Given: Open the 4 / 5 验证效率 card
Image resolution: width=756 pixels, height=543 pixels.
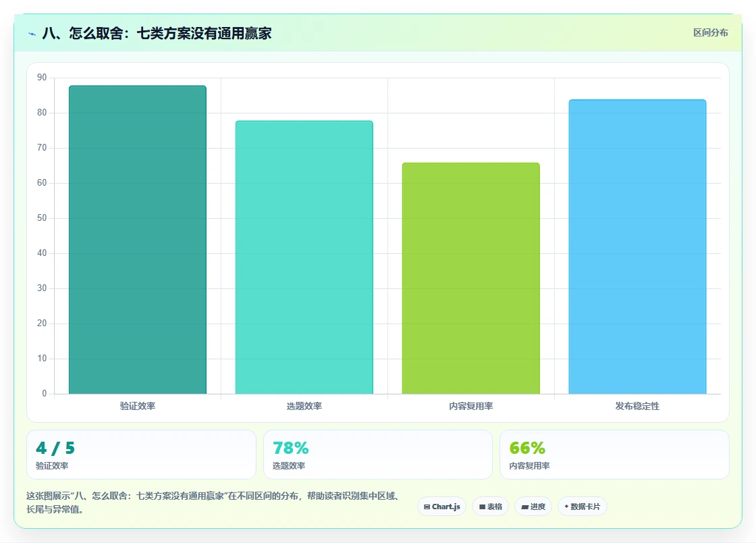Looking at the screenshot, I should coord(141,455).
